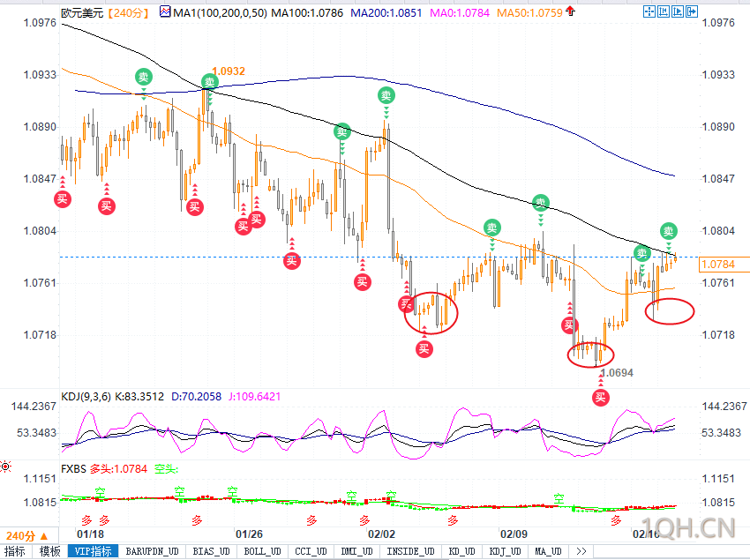Viewport: 750px width, 560px height.
Task: Click the red up-arrow icon after MA50 value
Action: (570, 11)
